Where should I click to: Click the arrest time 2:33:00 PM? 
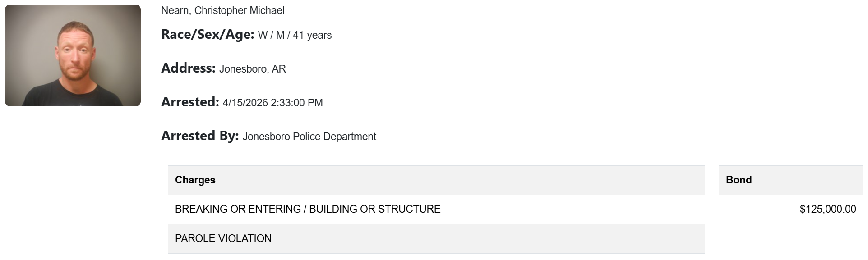click(x=297, y=103)
